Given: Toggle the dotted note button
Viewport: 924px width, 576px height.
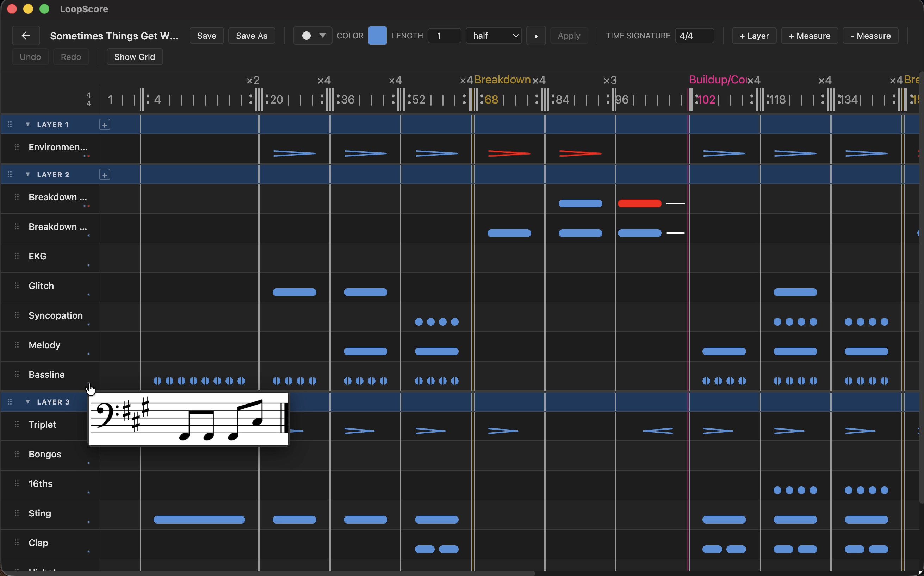Looking at the screenshot, I should coord(536,36).
